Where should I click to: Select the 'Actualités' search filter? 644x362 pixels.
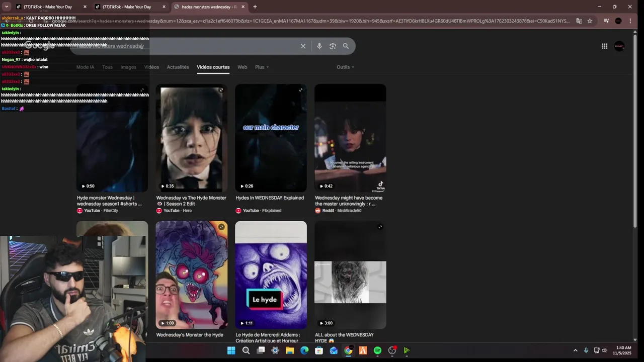(178, 67)
